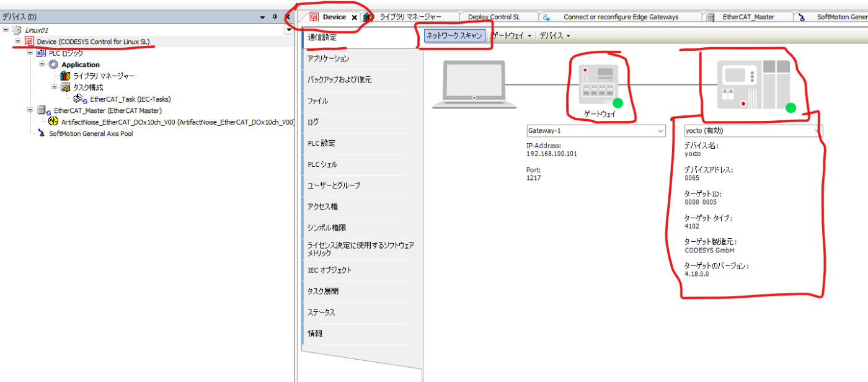This screenshot has height=382, width=868.
Task: Pin the デバイス panel with pin icon
Action: (275, 17)
